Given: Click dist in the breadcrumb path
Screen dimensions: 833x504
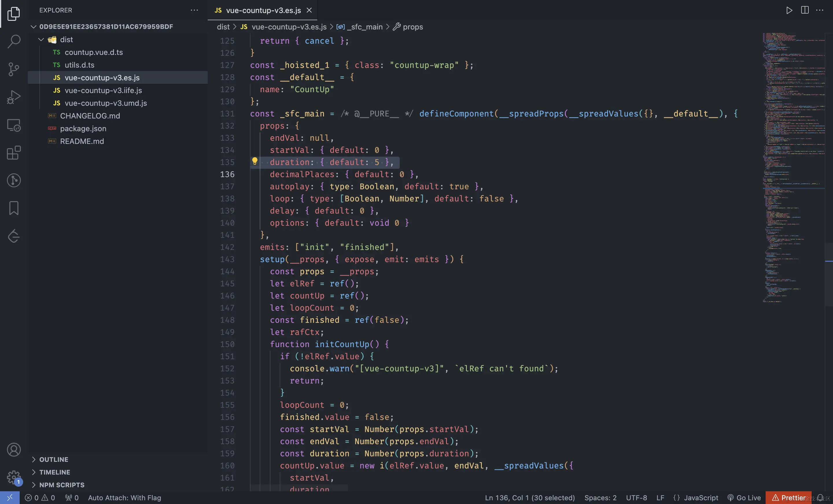Looking at the screenshot, I should 223,27.
